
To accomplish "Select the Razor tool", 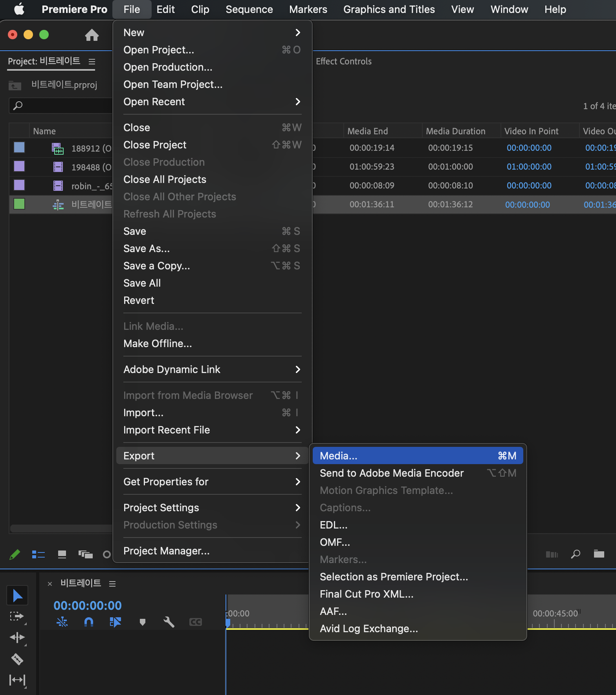I will pyautogui.click(x=17, y=658).
